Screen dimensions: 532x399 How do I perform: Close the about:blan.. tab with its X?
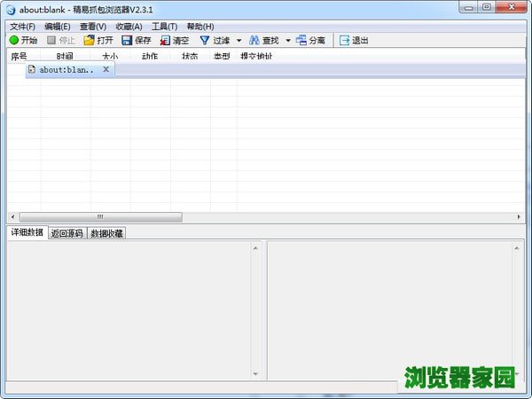(106, 69)
